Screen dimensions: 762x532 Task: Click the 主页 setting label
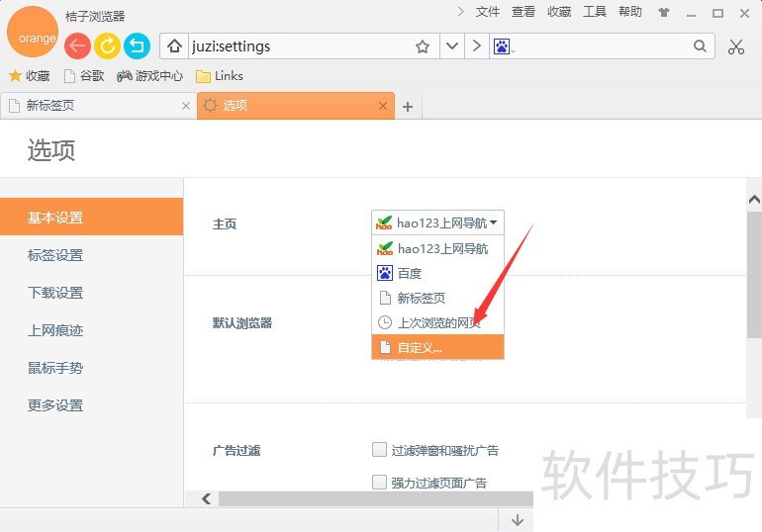pos(225,223)
